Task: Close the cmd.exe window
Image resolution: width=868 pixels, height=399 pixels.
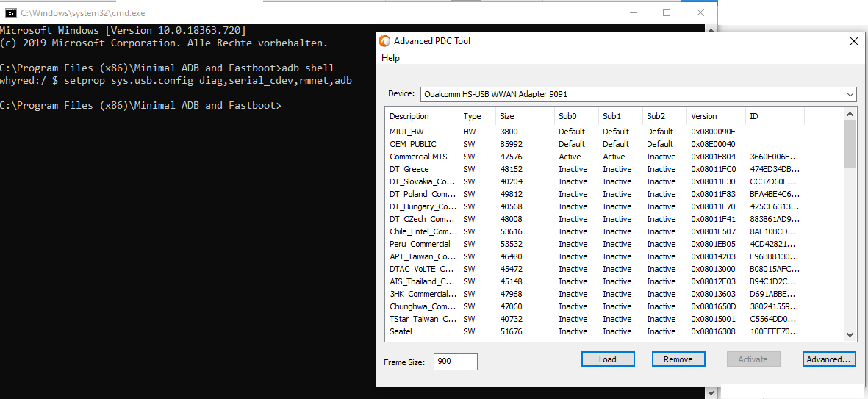Action: [700, 12]
